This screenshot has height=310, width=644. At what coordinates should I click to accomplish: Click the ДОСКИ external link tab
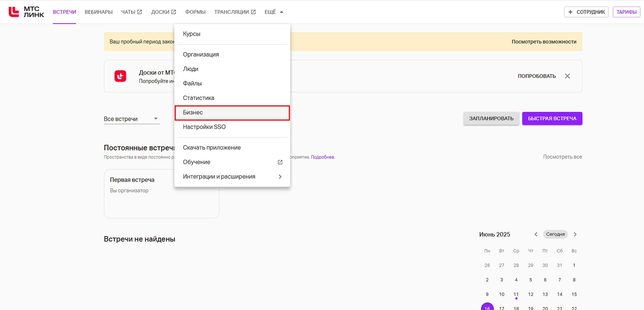coord(163,12)
